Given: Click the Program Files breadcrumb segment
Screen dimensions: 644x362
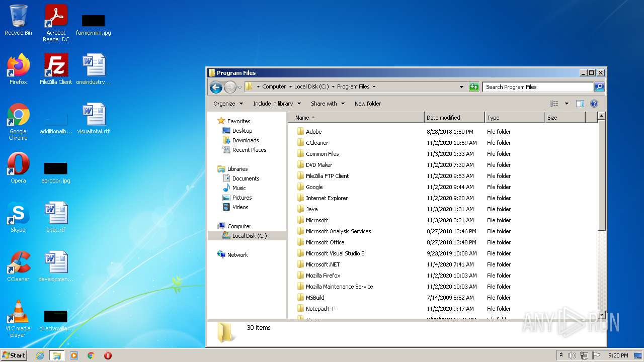Looking at the screenshot, I should (x=353, y=86).
